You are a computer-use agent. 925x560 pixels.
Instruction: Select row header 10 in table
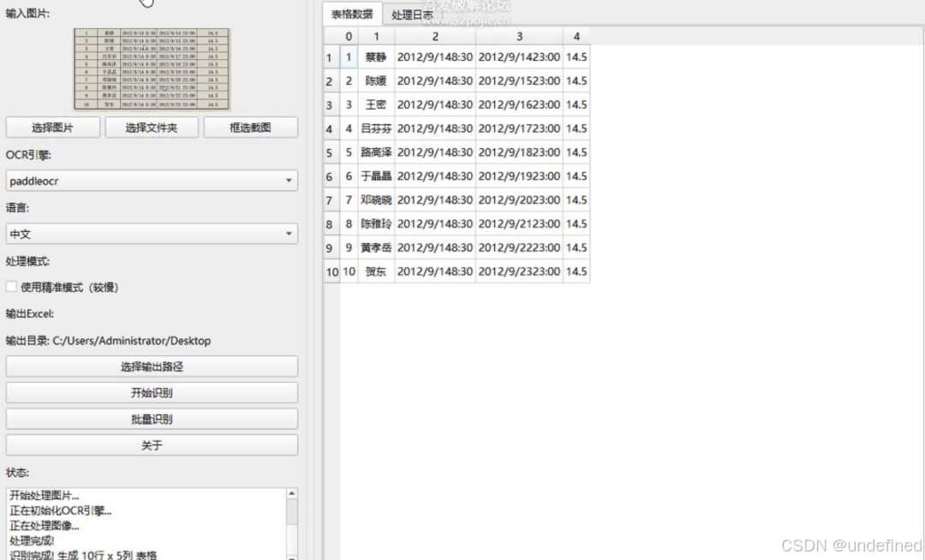(x=332, y=271)
